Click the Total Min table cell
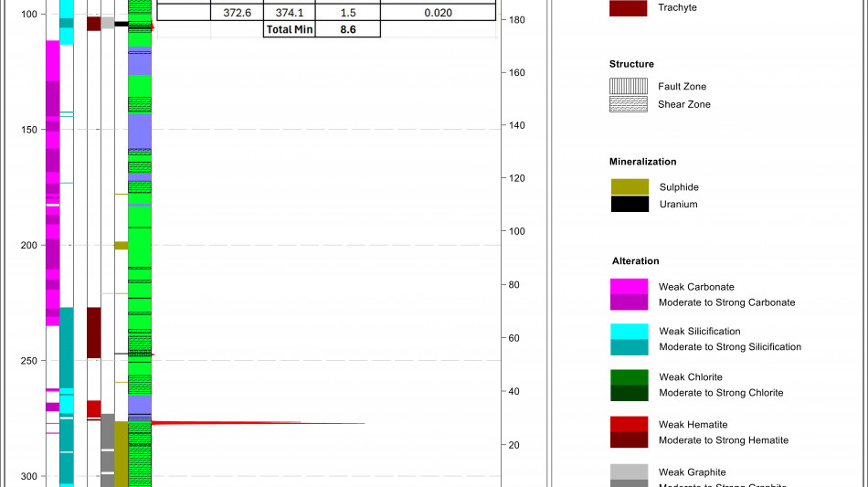The height and width of the screenshot is (487, 868). [289, 29]
